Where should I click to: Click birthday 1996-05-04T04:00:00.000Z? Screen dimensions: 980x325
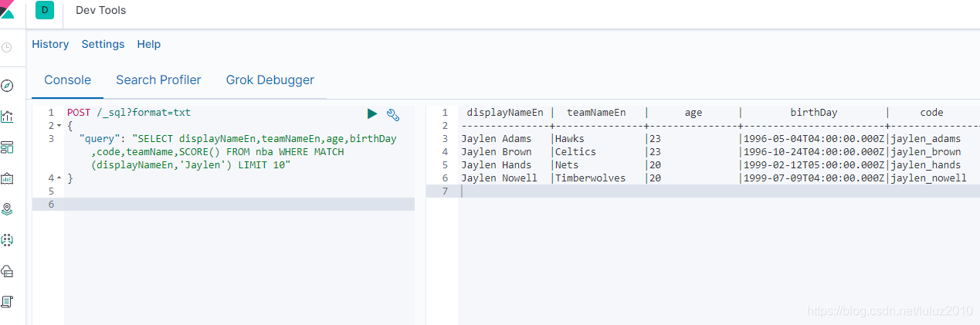(814, 139)
